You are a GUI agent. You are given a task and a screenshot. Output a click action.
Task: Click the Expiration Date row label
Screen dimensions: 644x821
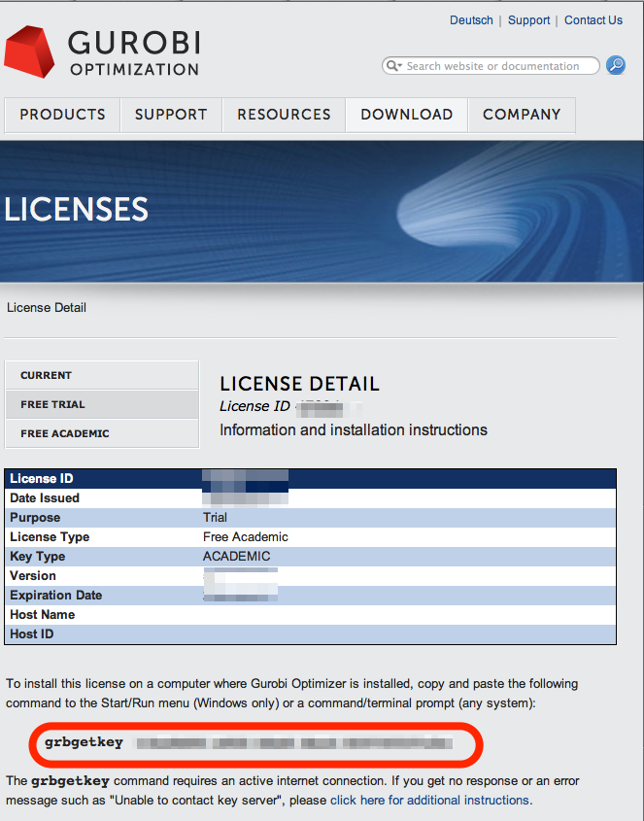(x=55, y=595)
